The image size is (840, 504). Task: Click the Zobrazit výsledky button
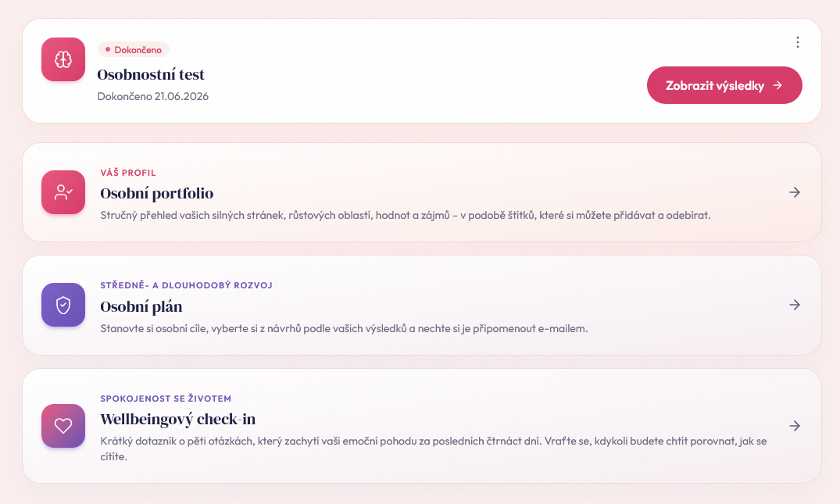724,85
